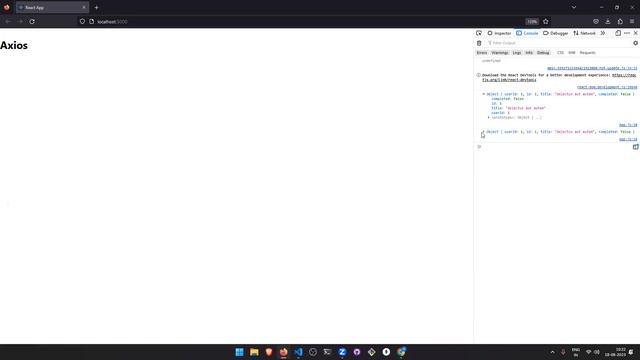Expand the prototype Object entry

489,118
